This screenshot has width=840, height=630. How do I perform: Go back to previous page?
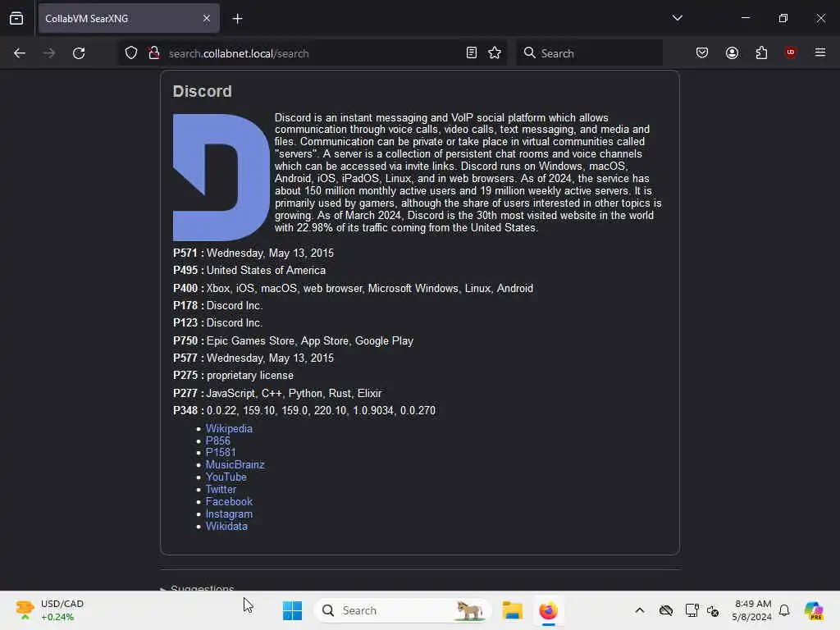point(20,53)
